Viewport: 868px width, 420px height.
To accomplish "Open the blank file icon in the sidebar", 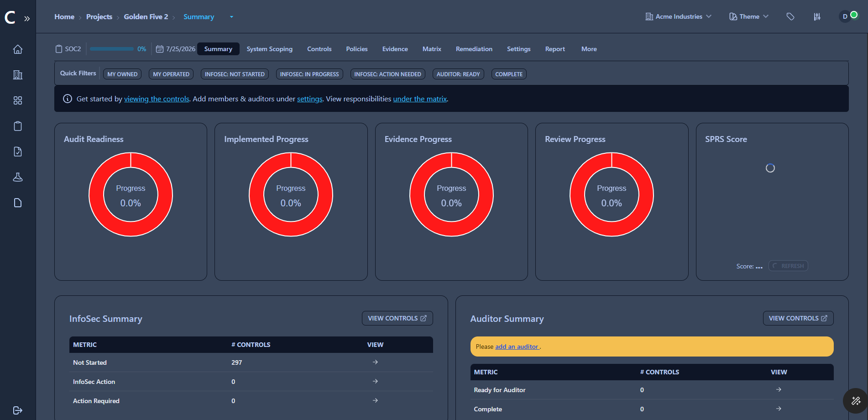I will coord(18,202).
